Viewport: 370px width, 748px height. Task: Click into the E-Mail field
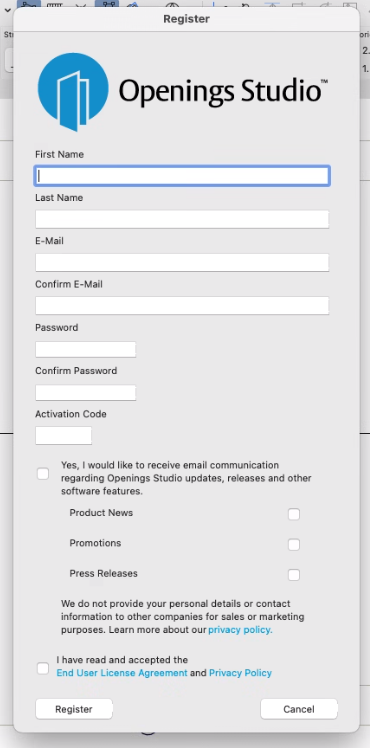[182, 262]
